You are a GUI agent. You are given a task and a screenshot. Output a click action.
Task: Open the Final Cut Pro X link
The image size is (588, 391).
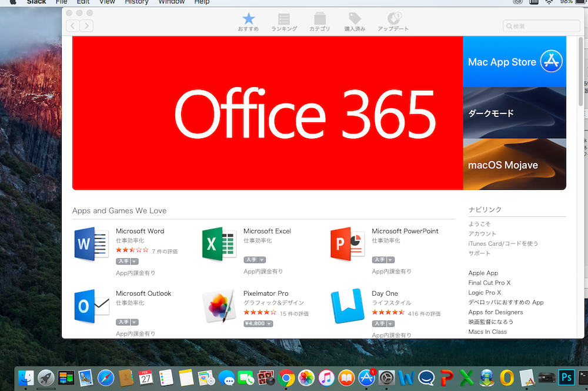tap(489, 283)
